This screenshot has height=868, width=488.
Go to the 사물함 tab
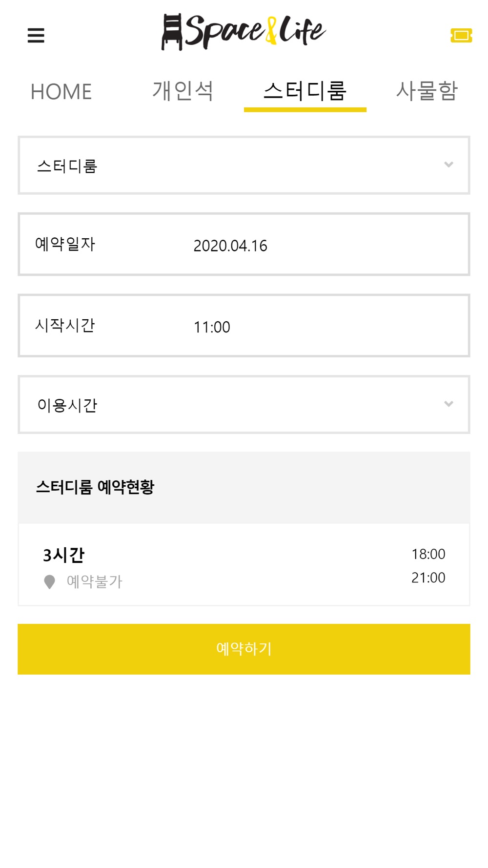pos(427,91)
